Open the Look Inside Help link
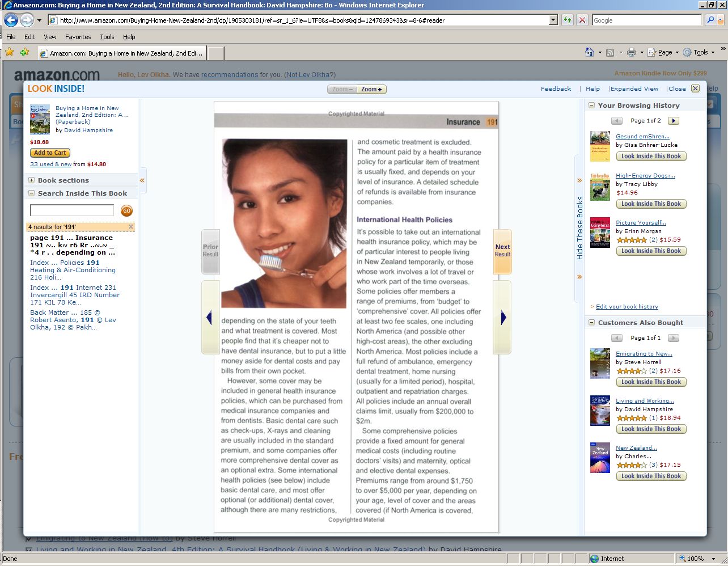728x566 pixels. click(592, 89)
